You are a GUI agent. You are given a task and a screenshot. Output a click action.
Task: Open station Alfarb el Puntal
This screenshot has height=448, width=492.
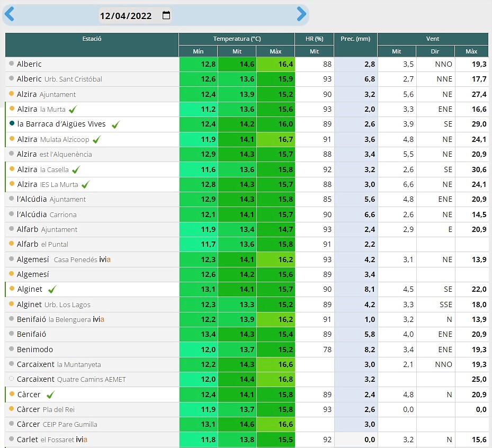pyautogui.click(x=42, y=244)
